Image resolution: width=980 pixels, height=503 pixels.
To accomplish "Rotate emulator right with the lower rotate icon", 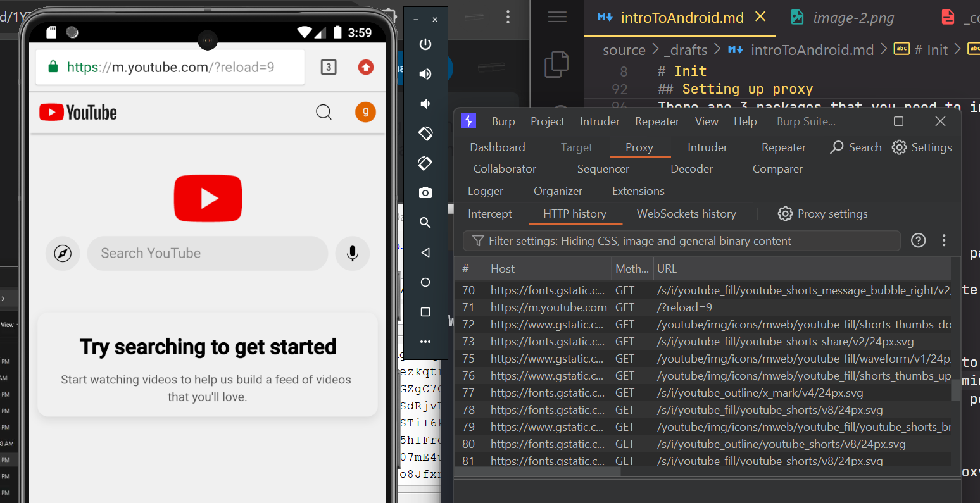I will click(425, 163).
